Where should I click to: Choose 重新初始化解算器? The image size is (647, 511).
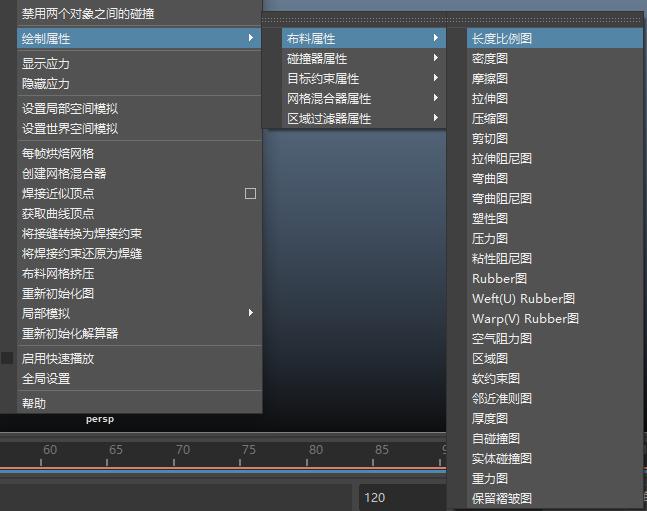tap(70, 333)
